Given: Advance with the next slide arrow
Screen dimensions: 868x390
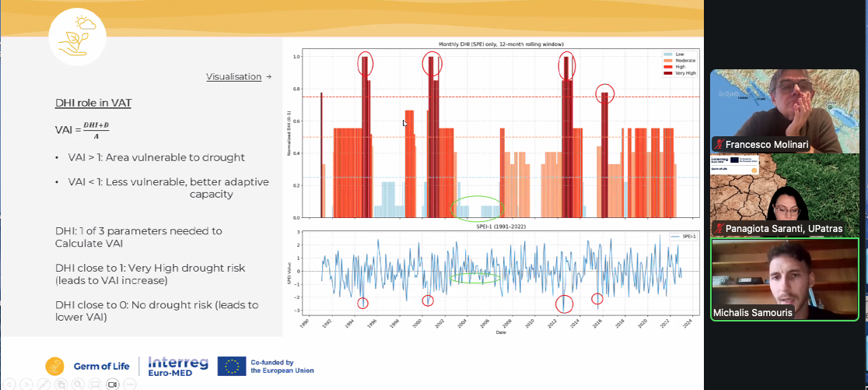Looking at the screenshot, I should click(x=26, y=384).
